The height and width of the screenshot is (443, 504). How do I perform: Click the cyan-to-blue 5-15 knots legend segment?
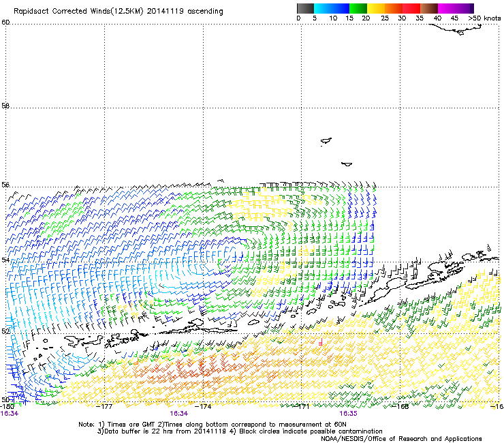click(x=332, y=8)
